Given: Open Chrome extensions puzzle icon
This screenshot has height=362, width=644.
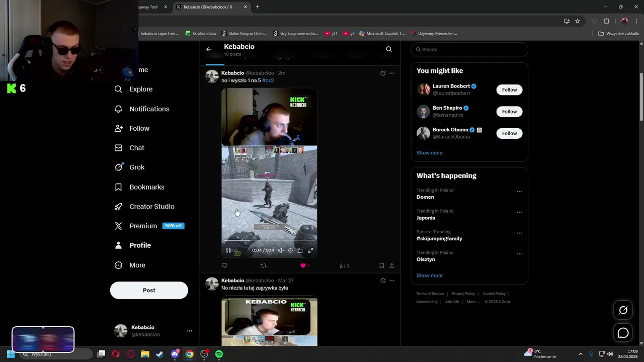Looking at the screenshot, I should (606, 21).
